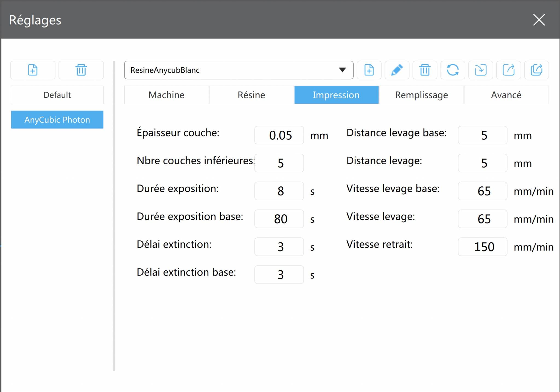Click the Vitesse retrait input field

(x=483, y=247)
